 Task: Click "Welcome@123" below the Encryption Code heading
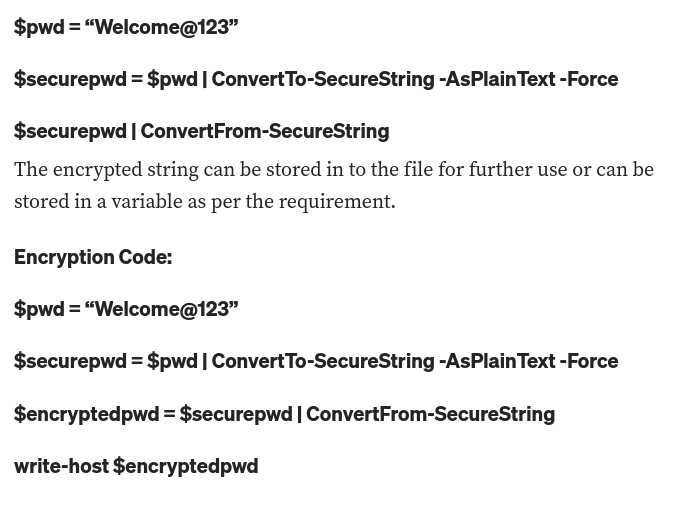pyautogui.click(x=162, y=309)
